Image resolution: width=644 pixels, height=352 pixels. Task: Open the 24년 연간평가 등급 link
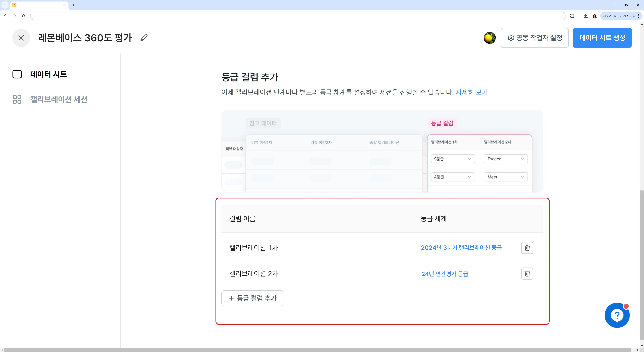444,274
